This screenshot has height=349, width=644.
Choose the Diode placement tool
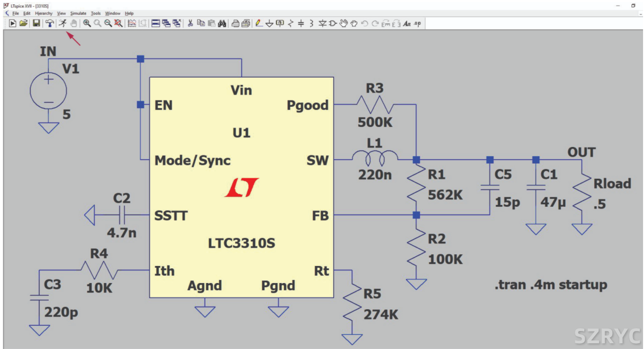pyautogui.click(x=322, y=23)
